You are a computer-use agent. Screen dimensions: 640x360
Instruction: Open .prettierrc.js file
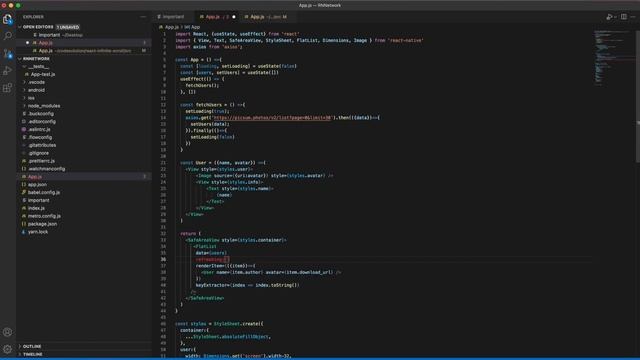click(41, 161)
